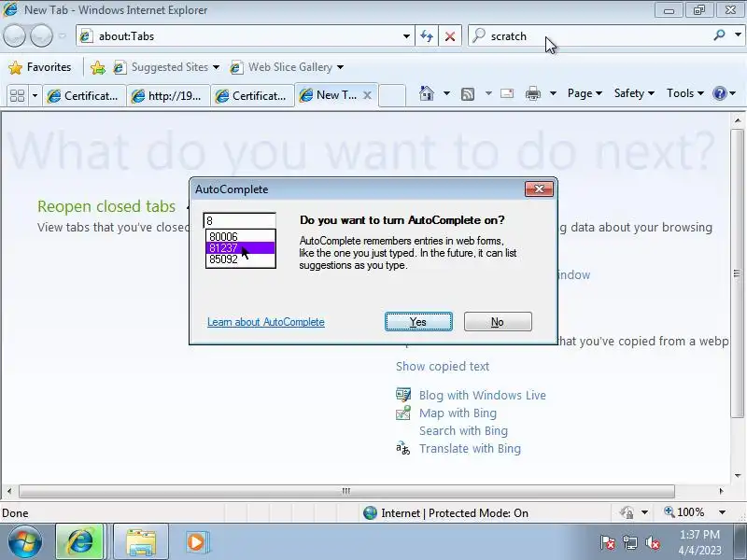Close the AutoComplete dialog
Image resolution: width=747 pixels, height=560 pixels.
(x=539, y=189)
